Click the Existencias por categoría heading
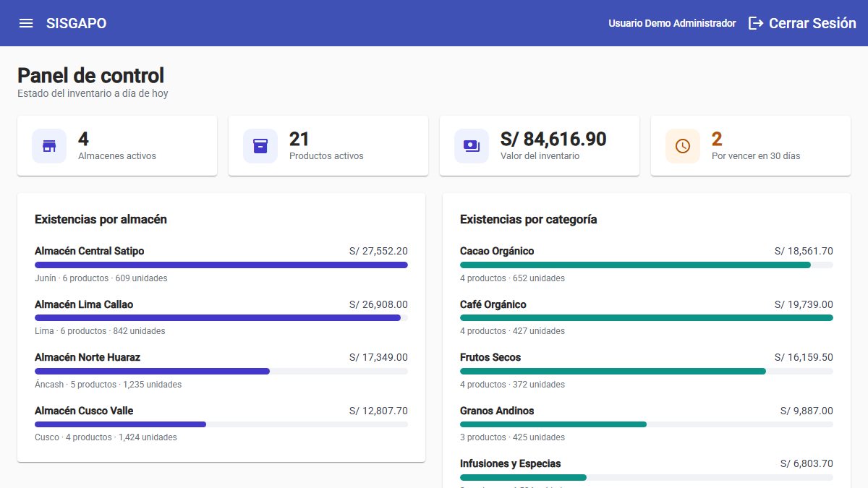 tap(529, 219)
